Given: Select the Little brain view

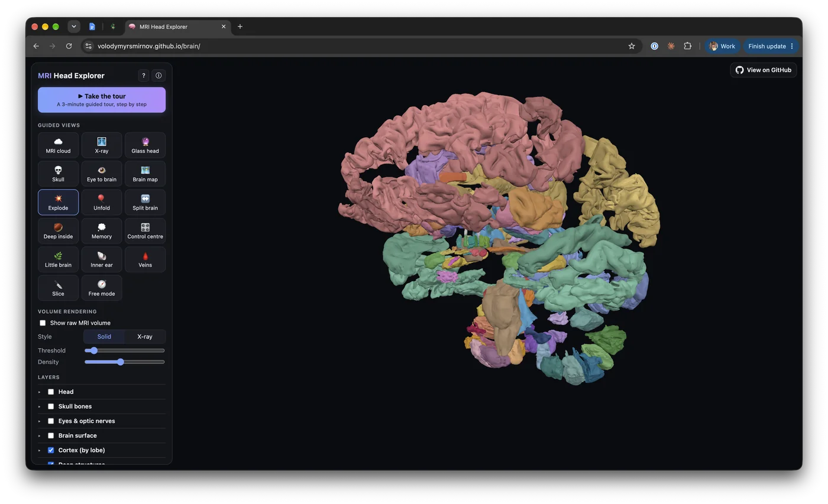Looking at the screenshot, I should pos(58,259).
